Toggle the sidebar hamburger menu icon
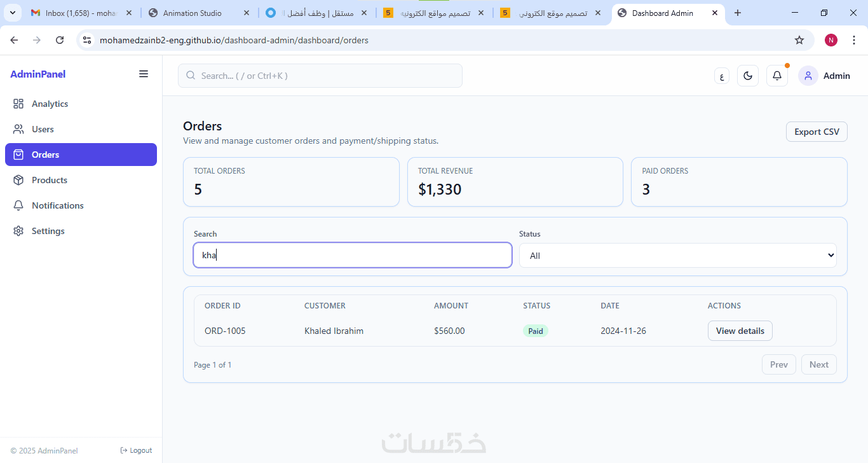 tap(144, 74)
